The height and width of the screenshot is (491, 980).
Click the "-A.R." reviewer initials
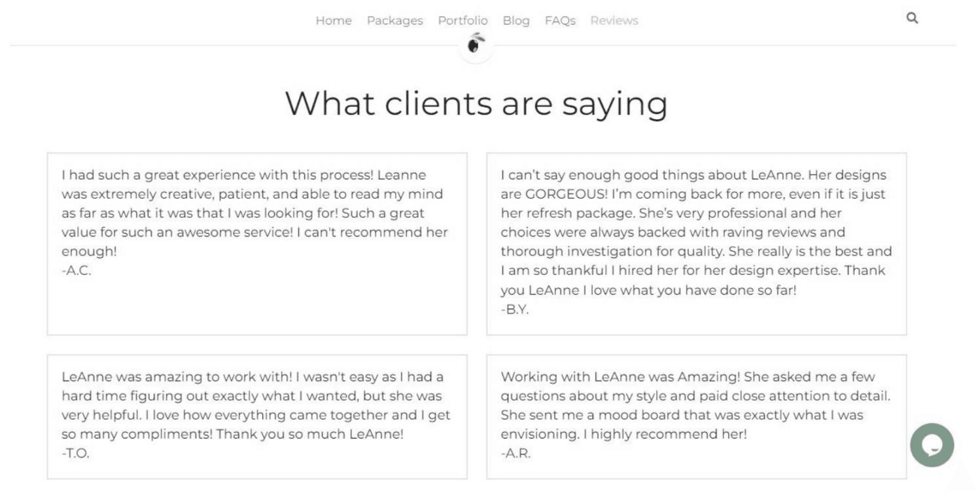[x=516, y=453]
